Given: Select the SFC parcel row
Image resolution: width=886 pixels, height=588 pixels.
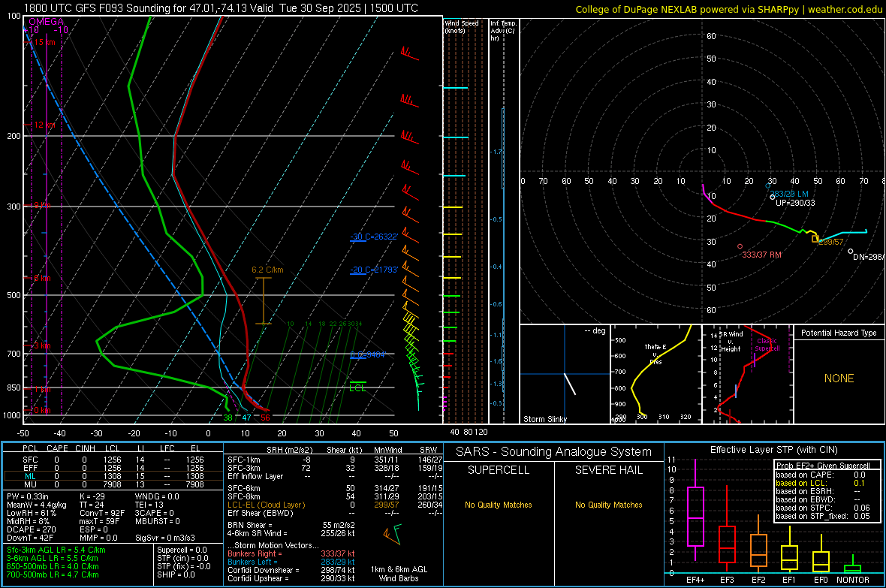Looking at the screenshot, I should point(113,460).
